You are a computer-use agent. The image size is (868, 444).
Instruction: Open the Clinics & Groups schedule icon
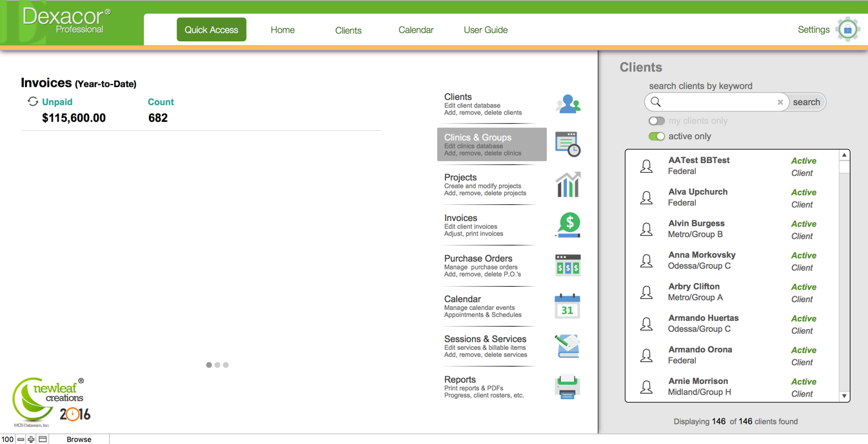tap(568, 144)
